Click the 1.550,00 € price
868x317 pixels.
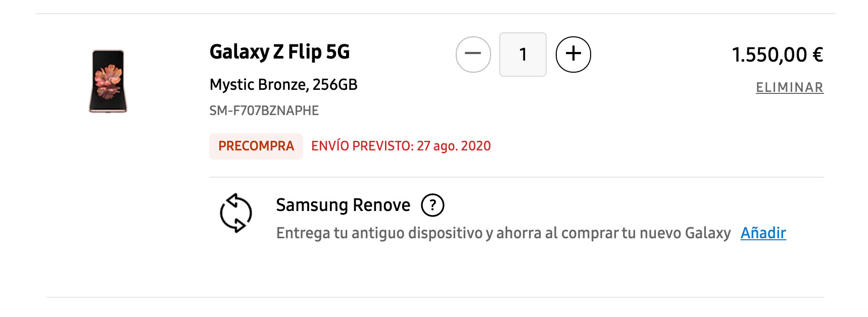777,55
